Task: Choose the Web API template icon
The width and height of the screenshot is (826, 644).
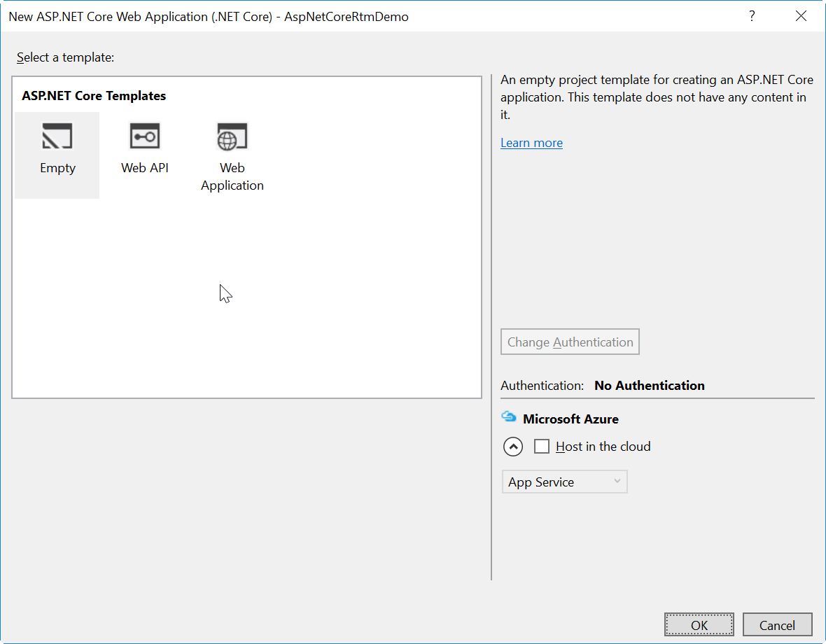Action: (145, 136)
